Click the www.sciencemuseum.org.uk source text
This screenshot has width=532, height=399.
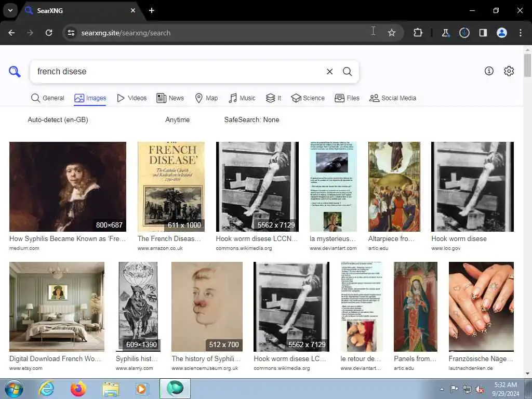click(x=205, y=368)
